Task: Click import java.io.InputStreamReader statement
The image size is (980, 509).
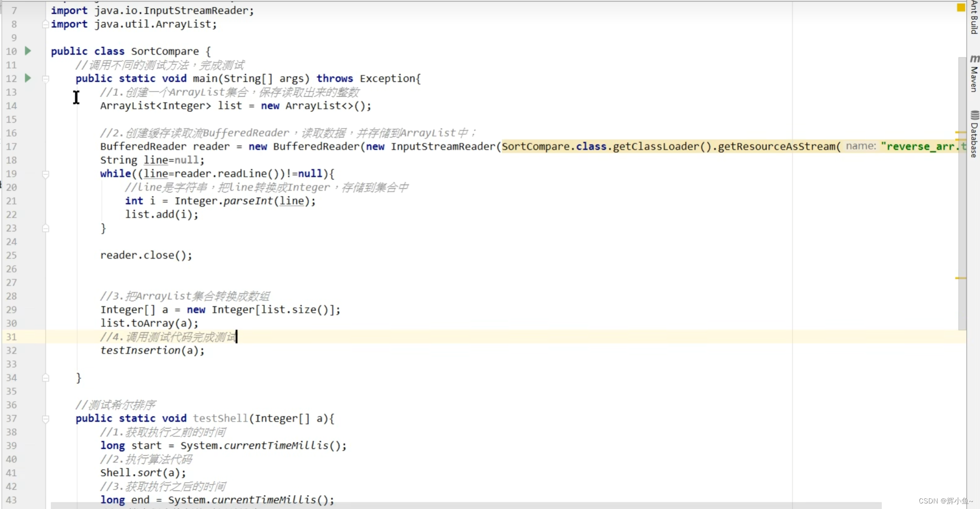Action: click(x=152, y=10)
